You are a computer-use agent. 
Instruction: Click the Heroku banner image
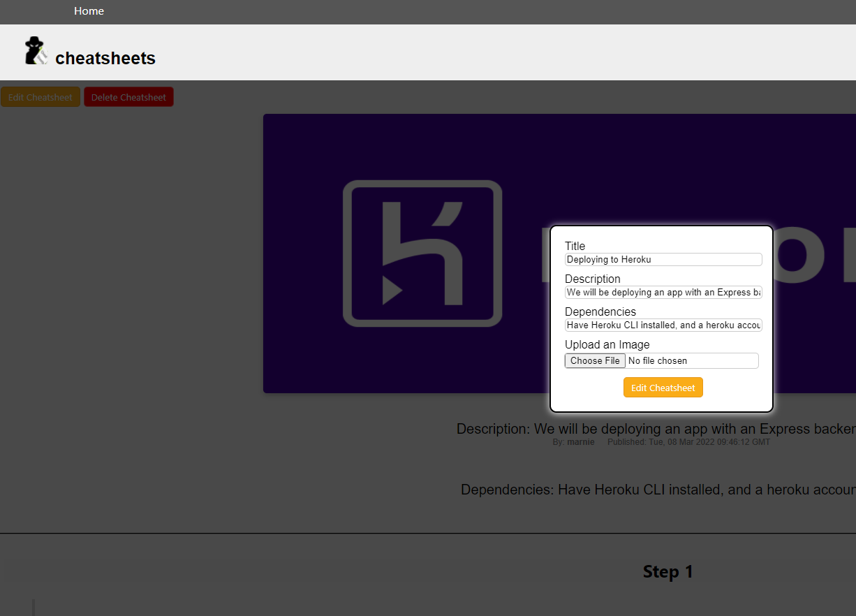click(559, 254)
